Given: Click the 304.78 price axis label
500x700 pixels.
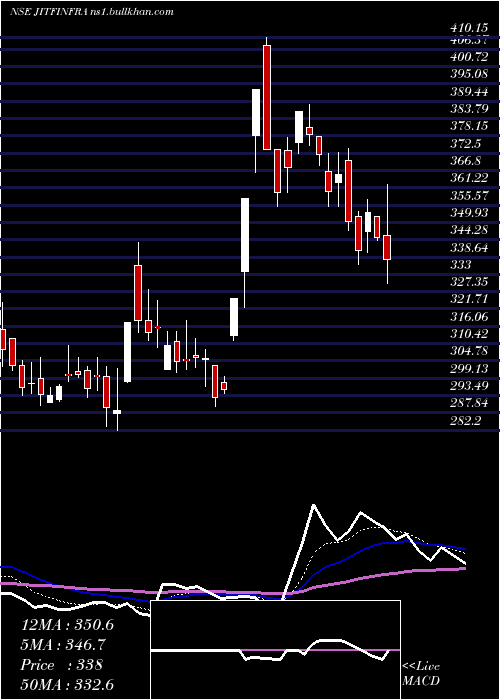Looking at the screenshot, I should (469, 351).
